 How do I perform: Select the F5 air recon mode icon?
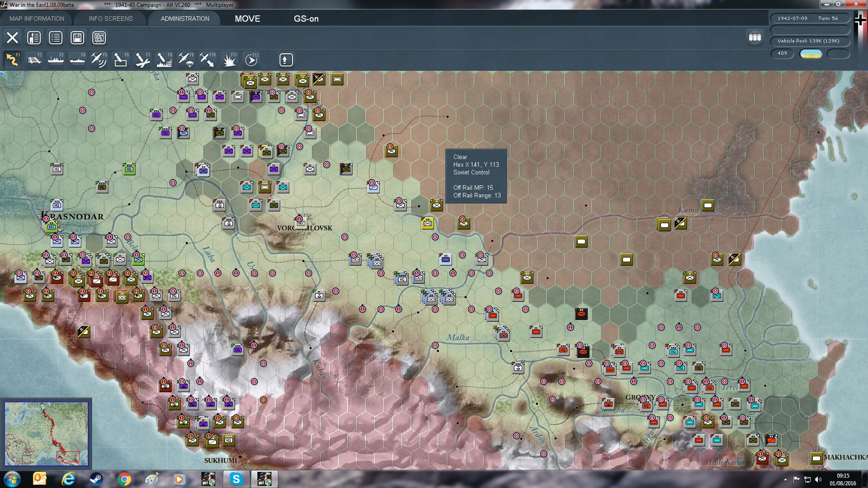[x=99, y=60]
